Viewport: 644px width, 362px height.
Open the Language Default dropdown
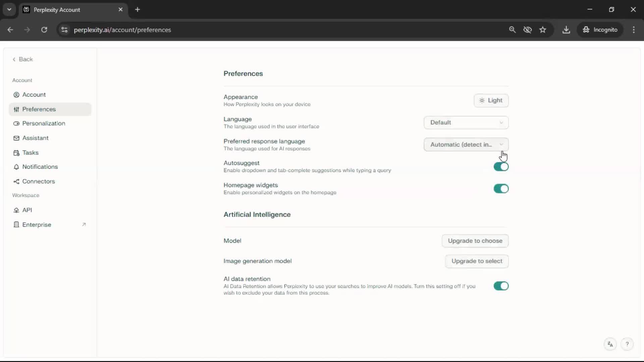click(466, 122)
